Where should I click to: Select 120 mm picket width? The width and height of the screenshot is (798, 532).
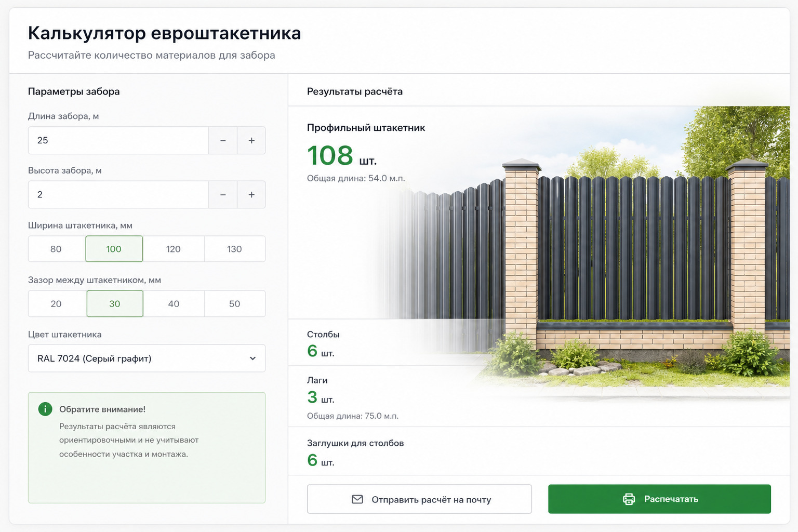[174, 249]
